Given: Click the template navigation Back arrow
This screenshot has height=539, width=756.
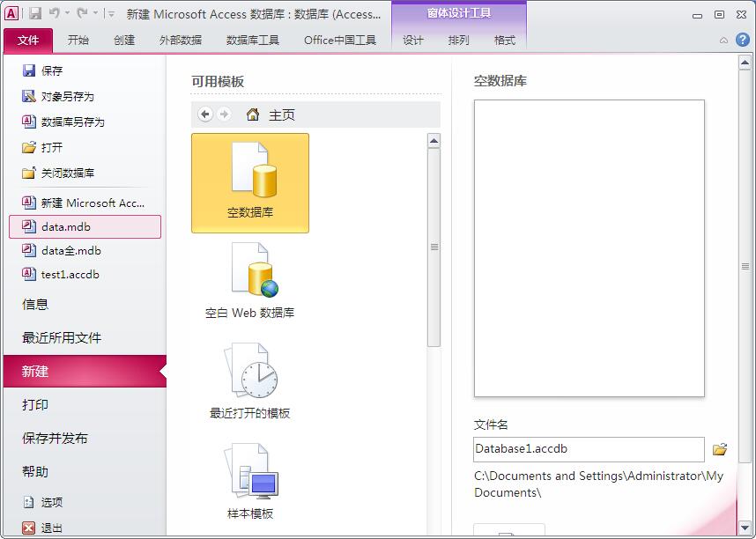Looking at the screenshot, I should click(205, 114).
